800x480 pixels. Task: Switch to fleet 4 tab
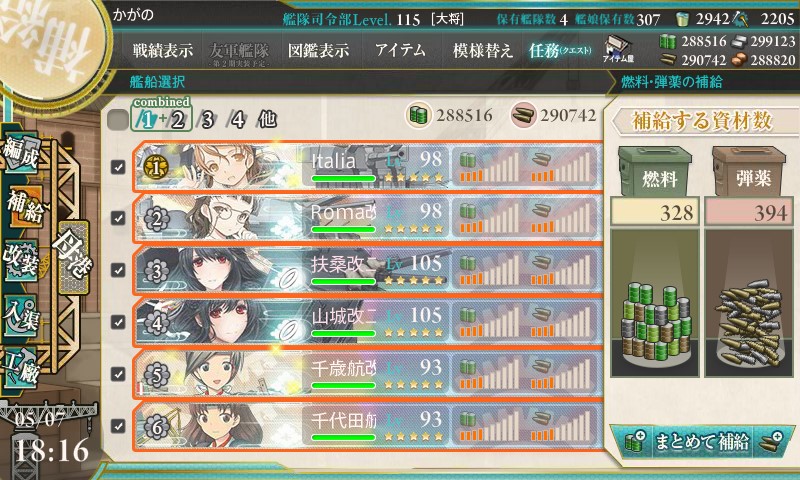pyautogui.click(x=237, y=120)
